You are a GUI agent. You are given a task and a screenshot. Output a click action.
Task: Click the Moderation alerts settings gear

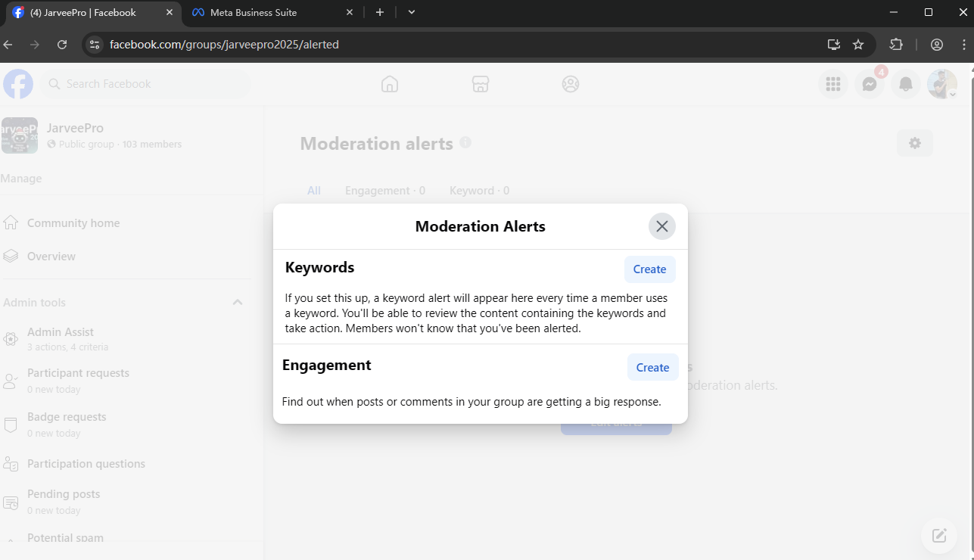click(914, 143)
